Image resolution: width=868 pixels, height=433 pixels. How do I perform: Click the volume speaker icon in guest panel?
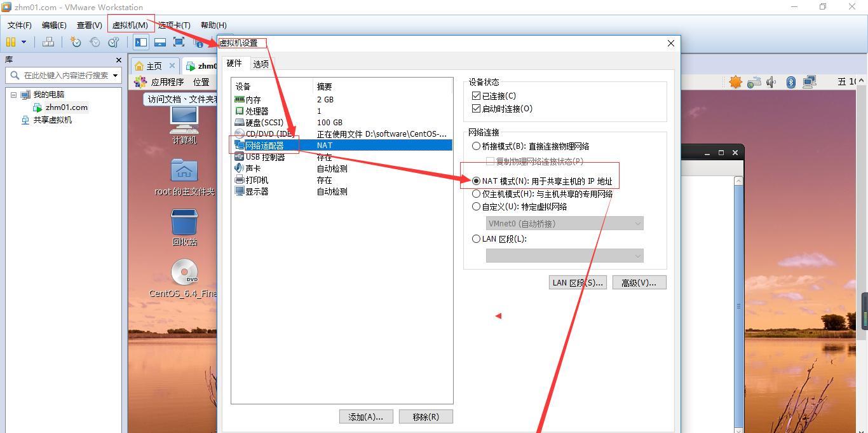pyautogui.click(x=771, y=82)
